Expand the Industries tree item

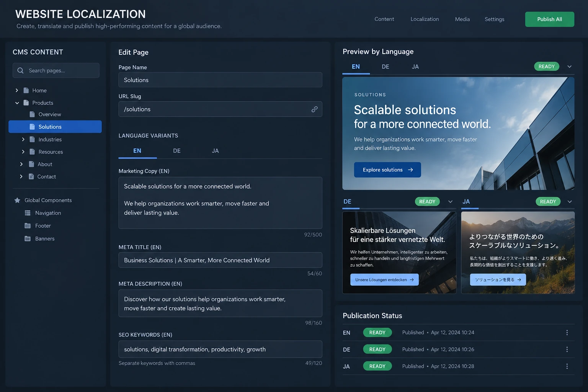pyautogui.click(x=23, y=139)
